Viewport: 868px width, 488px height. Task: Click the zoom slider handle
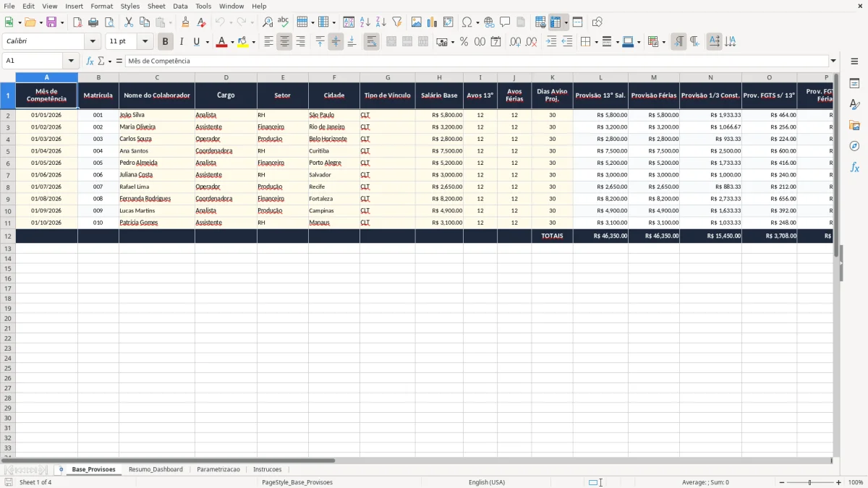(x=810, y=482)
